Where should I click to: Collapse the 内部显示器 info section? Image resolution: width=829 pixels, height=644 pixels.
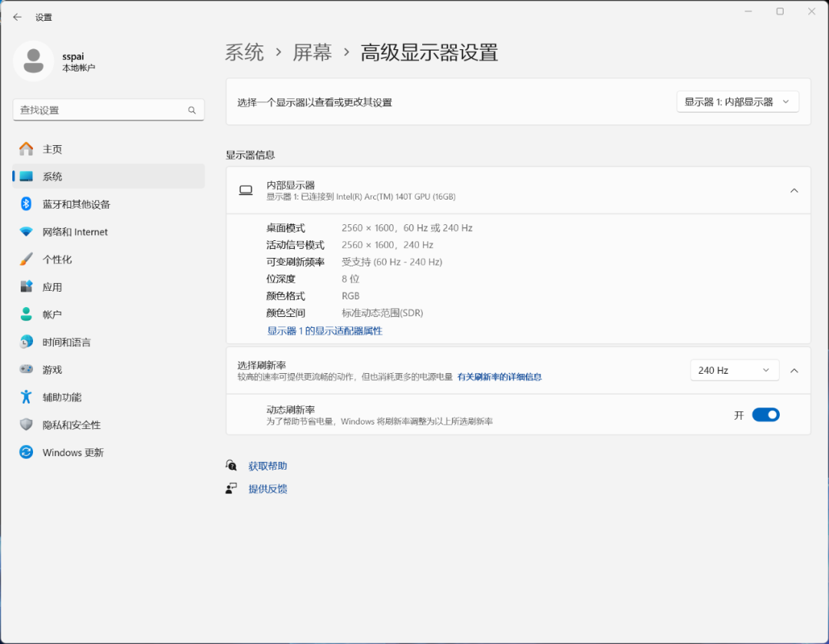pos(794,190)
